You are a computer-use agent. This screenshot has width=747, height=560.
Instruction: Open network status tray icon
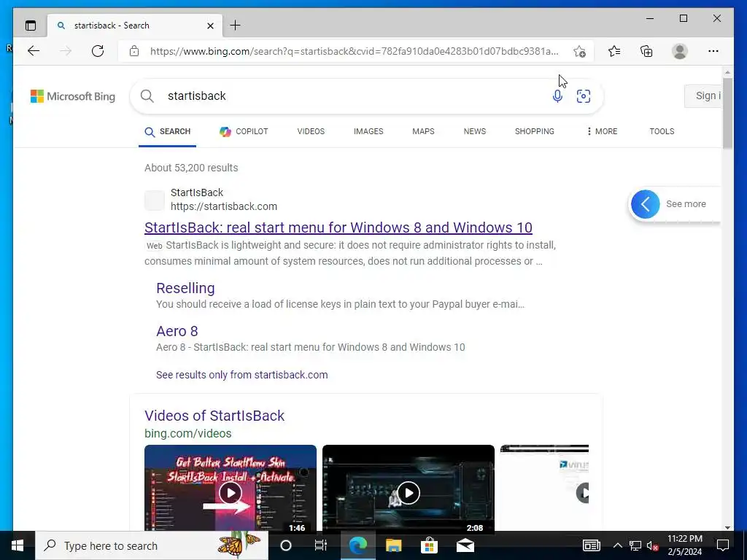(635, 545)
